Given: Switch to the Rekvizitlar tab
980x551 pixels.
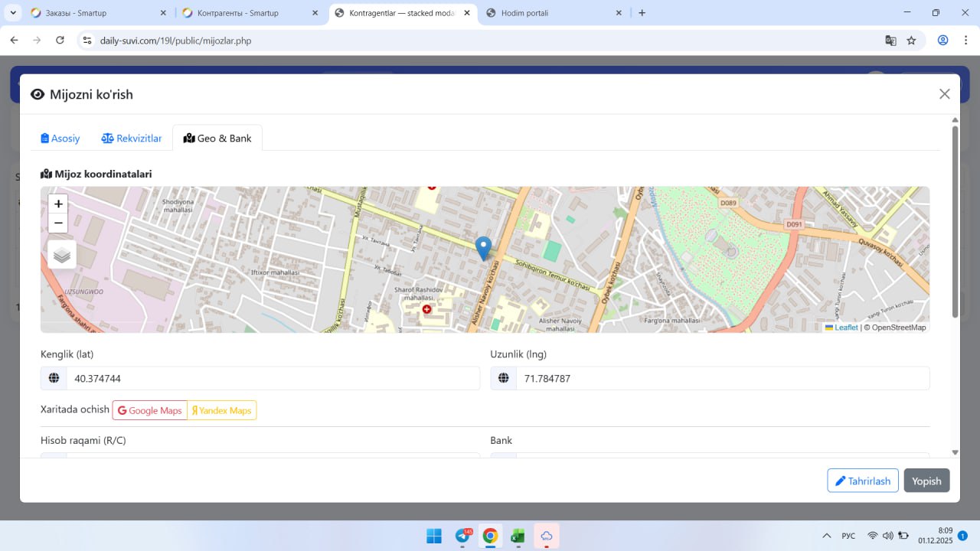Looking at the screenshot, I should pos(132,139).
